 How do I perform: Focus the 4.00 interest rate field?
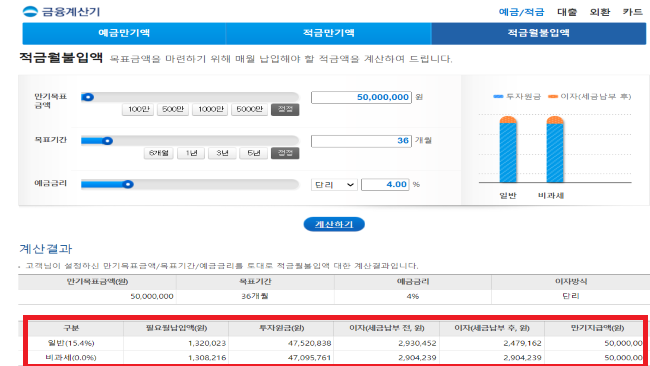click(x=385, y=184)
